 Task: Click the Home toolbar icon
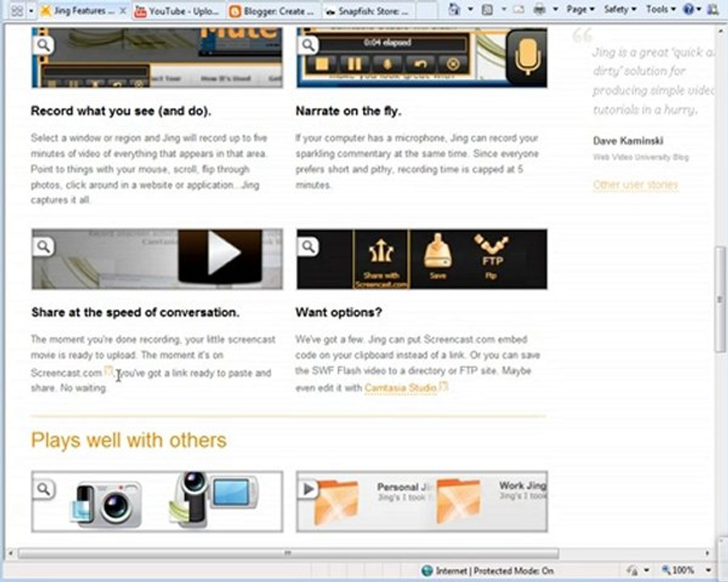click(x=455, y=9)
